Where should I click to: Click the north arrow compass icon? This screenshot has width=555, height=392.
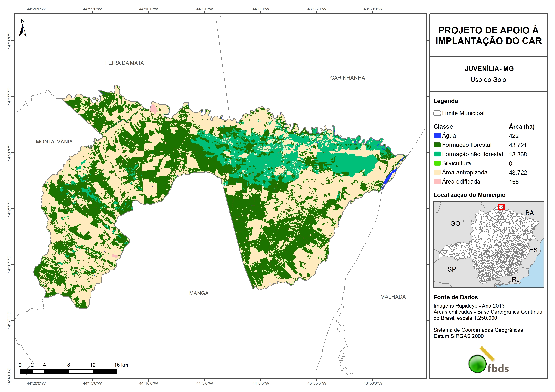point(22,31)
